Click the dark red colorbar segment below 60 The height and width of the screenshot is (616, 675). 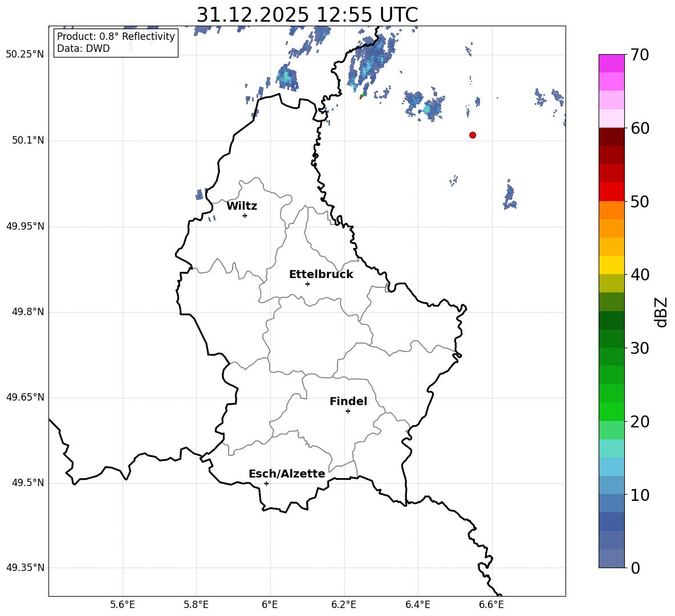611,137
